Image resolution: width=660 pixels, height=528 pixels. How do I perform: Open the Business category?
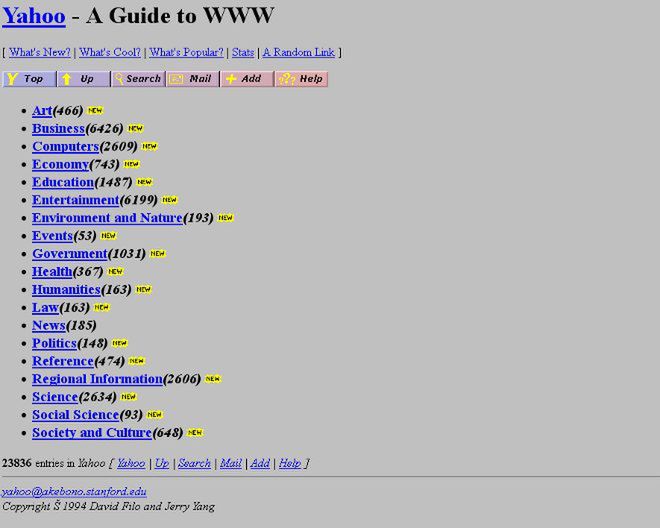[x=59, y=128]
